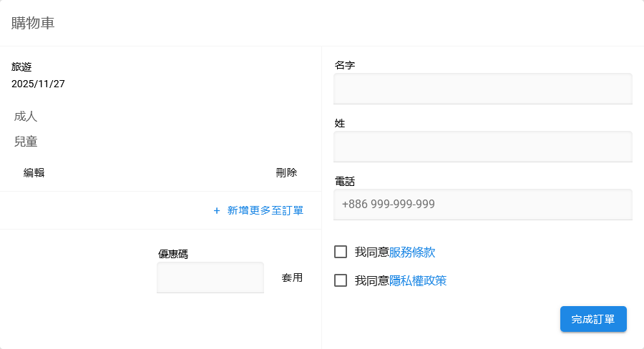Click the 刪除 button to remove the tour

286,172
